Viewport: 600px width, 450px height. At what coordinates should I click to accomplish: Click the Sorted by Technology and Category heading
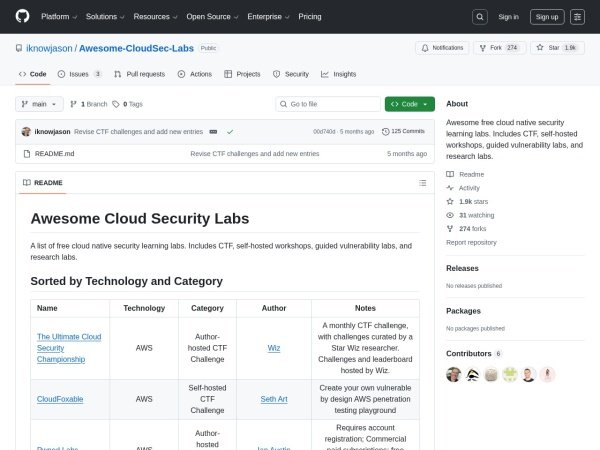click(x=126, y=281)
